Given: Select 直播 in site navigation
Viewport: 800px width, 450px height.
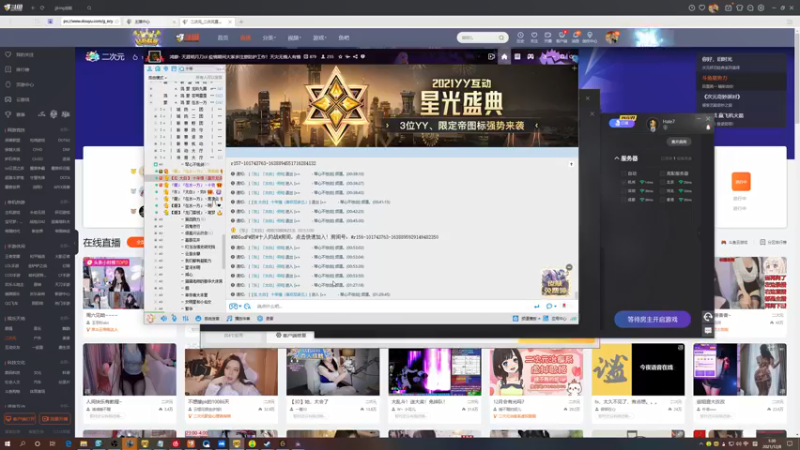Looking at the screenshot, I should coord(245,38).
